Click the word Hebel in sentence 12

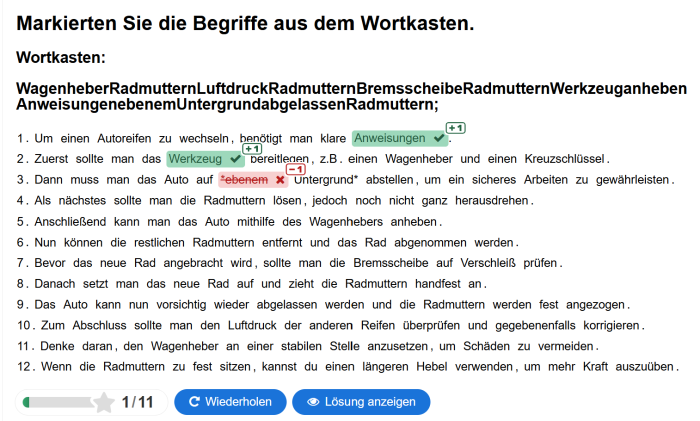tap(432, 367)
